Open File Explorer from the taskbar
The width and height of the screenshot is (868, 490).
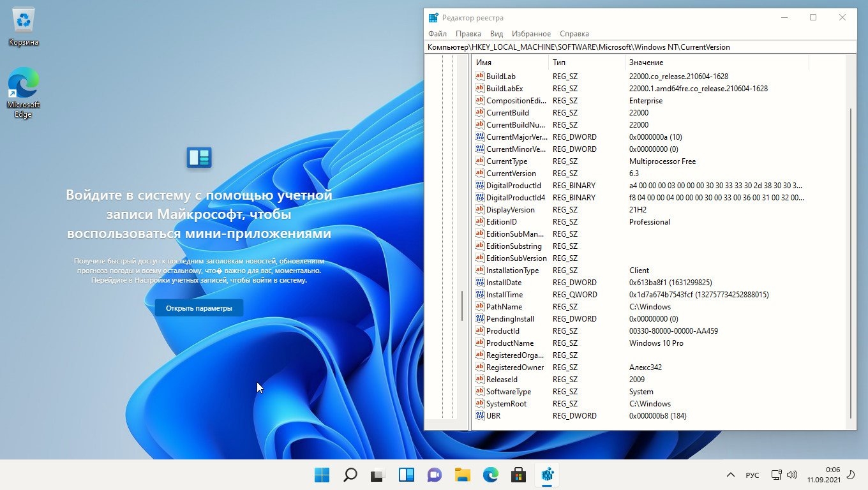coord(463,475)
